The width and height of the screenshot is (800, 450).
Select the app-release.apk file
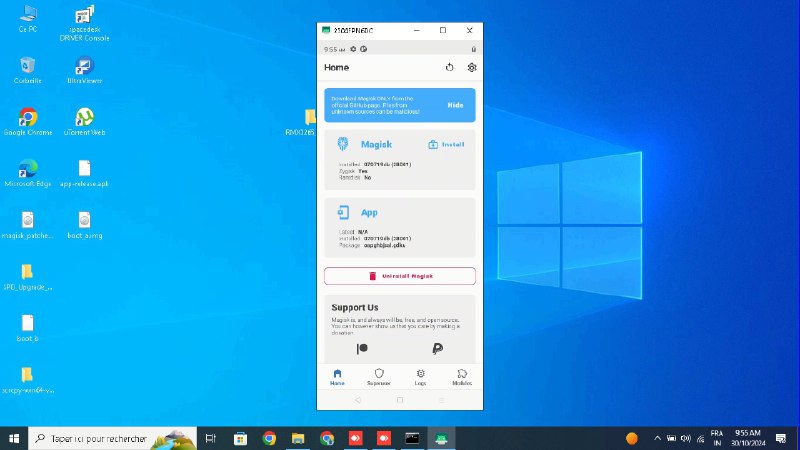coord(84,173)
